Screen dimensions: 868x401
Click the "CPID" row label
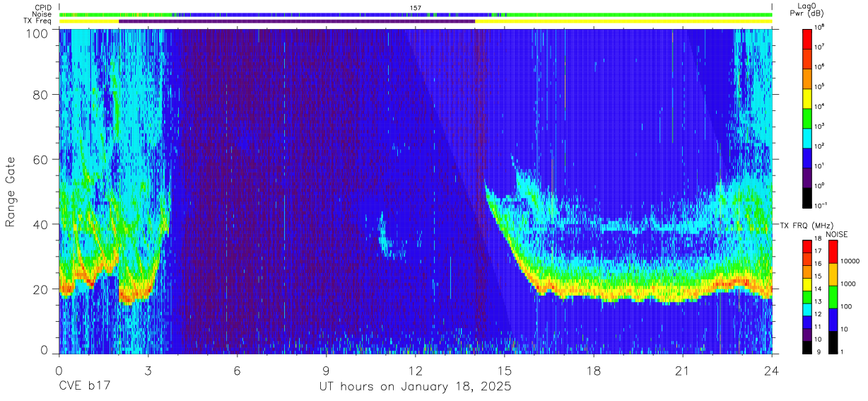coord(43,8)
